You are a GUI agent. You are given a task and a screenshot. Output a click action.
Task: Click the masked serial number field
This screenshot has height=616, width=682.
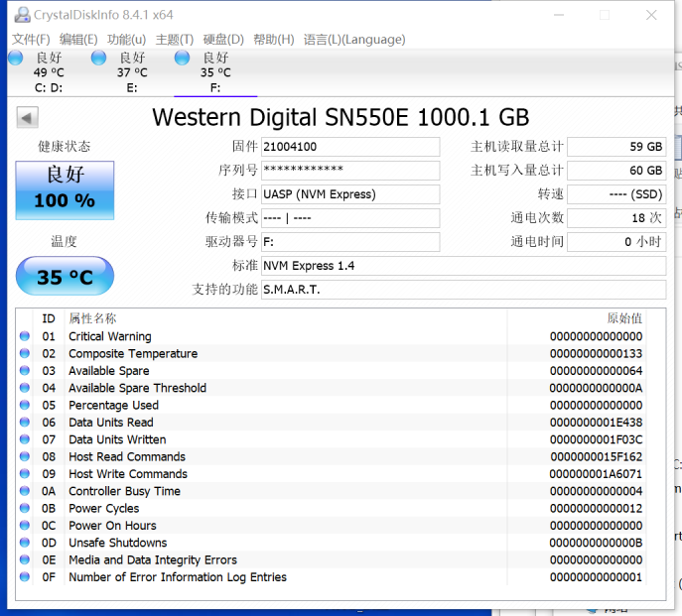[350, 171]
